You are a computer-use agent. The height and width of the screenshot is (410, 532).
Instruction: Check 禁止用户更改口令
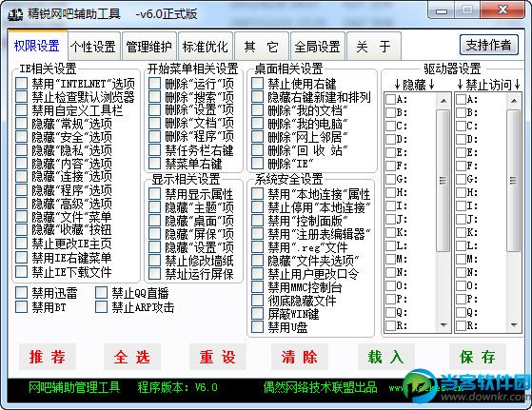click(258, 273)
